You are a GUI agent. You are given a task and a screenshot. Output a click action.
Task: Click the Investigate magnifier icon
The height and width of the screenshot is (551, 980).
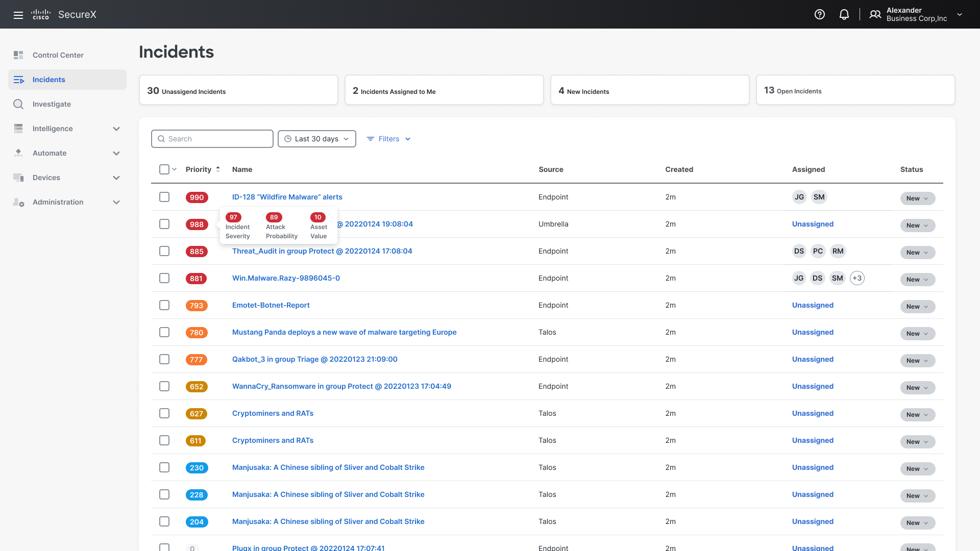(18, 104)
